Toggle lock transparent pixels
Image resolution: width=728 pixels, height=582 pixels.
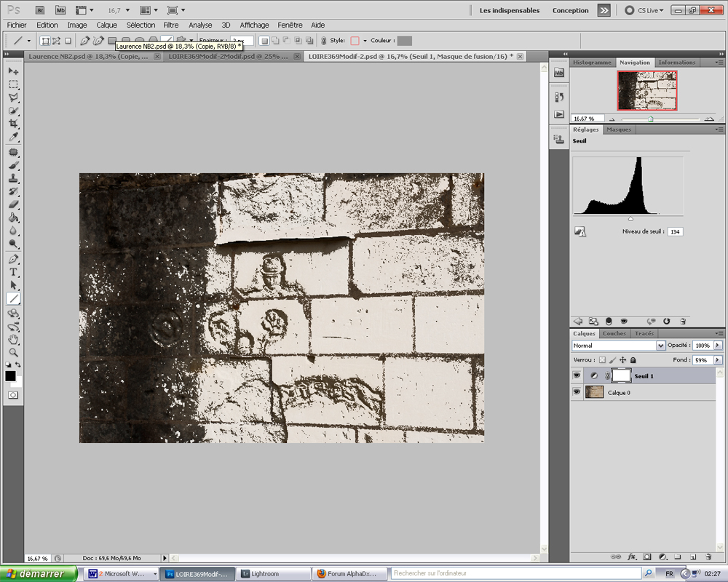(602, 359)
